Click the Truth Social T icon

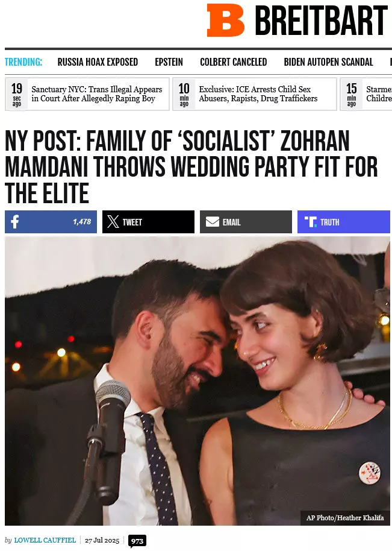click(x=310, y=222)
